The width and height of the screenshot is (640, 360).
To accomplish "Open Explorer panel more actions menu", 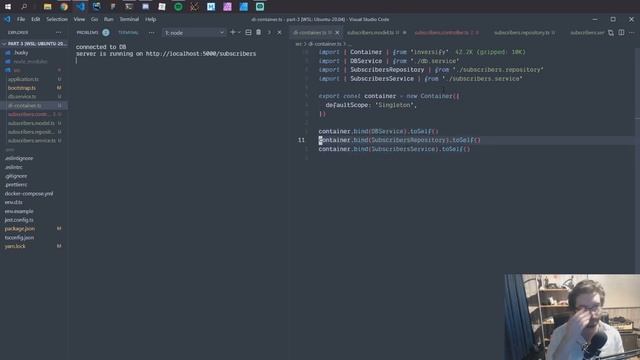I will click(x=58, y=32).
